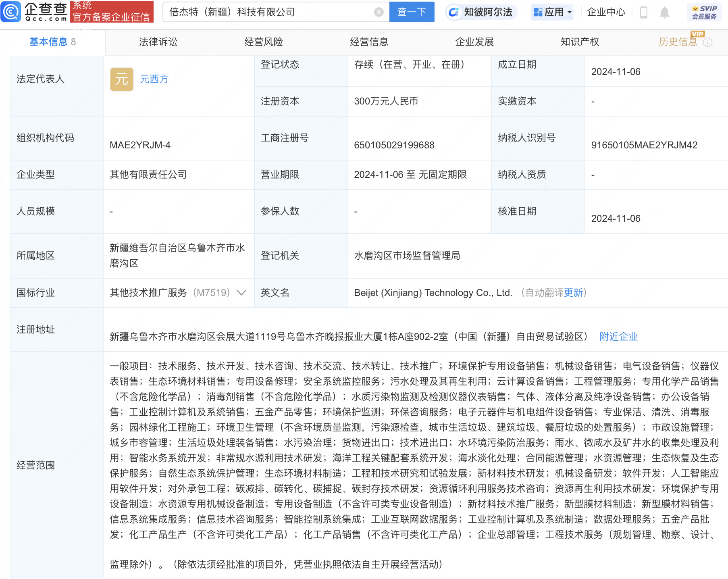Click the info icon beside 历史信息
This screenshot has width=728, height=579.
pyautogui.click(x=707, y=42)
